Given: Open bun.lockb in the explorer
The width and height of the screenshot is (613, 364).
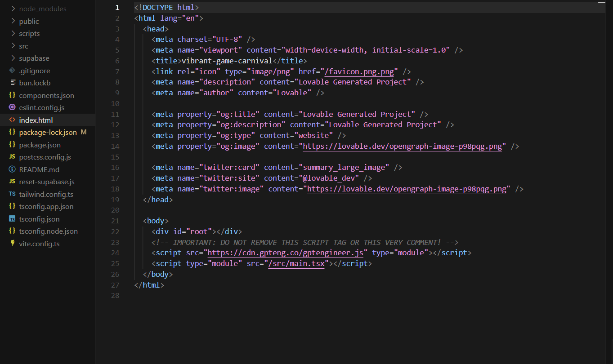Looking at the screenshot, I should (x=35, y=83).
